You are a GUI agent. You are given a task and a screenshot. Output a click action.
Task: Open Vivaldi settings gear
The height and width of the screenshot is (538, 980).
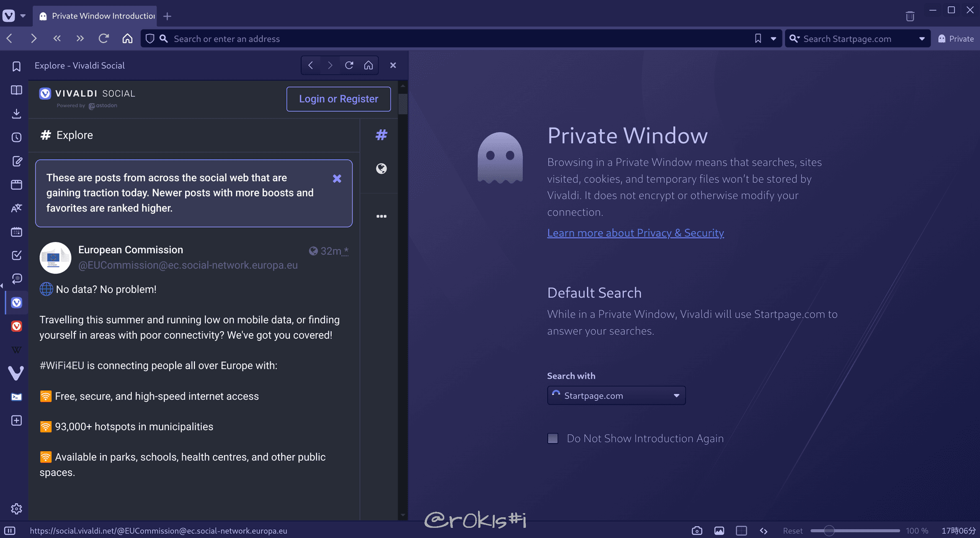tap(16, 509)
